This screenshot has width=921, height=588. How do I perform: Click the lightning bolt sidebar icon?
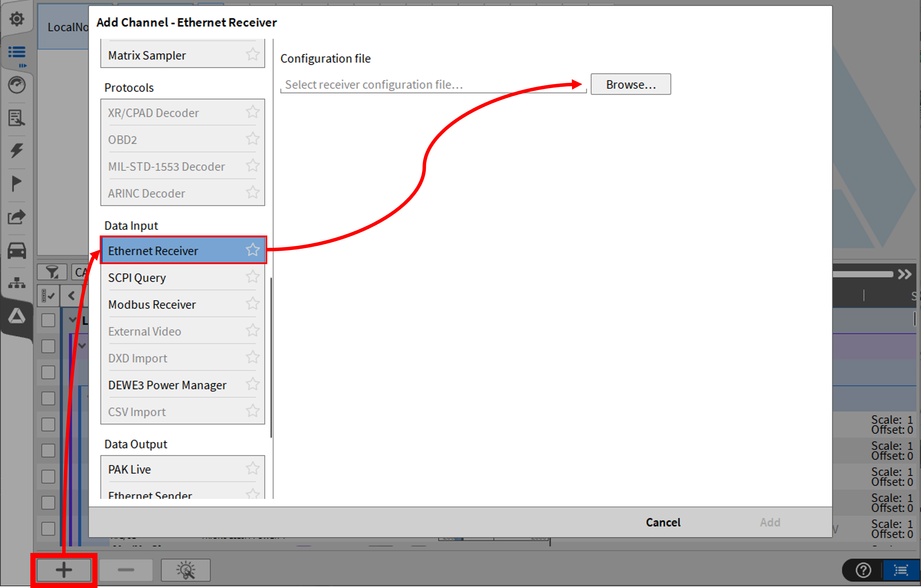click(17, 150)
